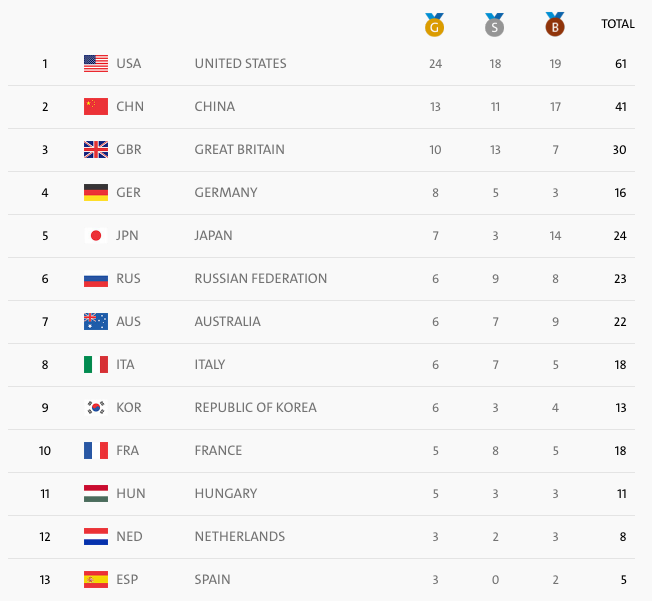Click the Republic of Korea flag
Viewport: 652px width, 601px height.
[x=96, y=408]
